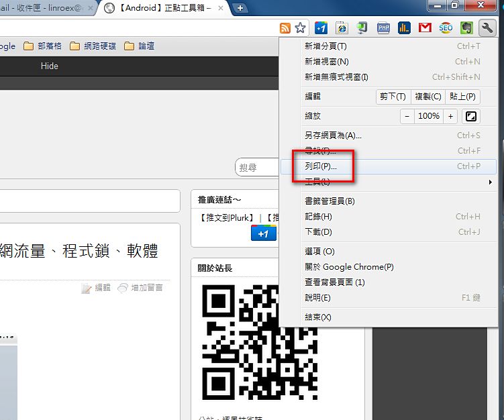This screenshot has width=504, height=420.
Task: Open the 論壇 bookmark folder
Action: (139, 46)
